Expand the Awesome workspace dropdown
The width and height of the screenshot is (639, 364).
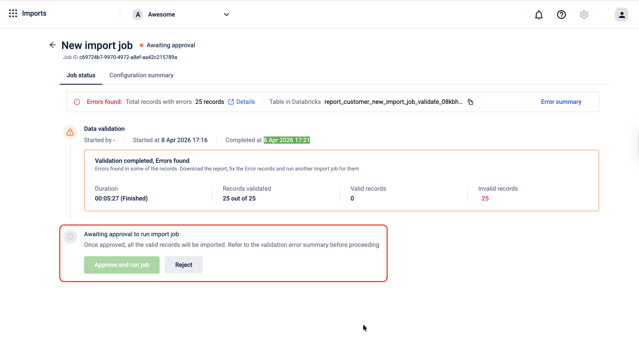pos(226,15)
